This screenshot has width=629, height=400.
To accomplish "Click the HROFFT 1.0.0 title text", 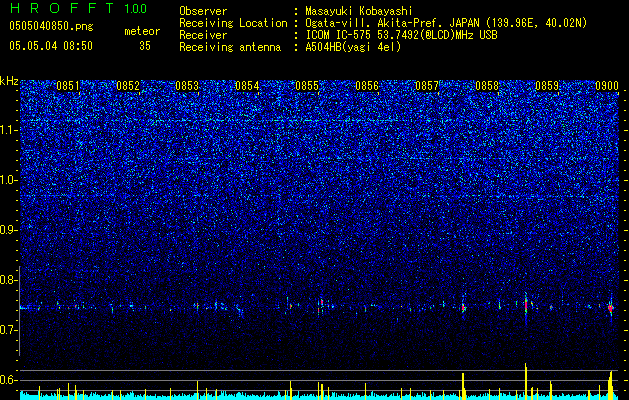I will pyautogui.click(x=78, y=8).
